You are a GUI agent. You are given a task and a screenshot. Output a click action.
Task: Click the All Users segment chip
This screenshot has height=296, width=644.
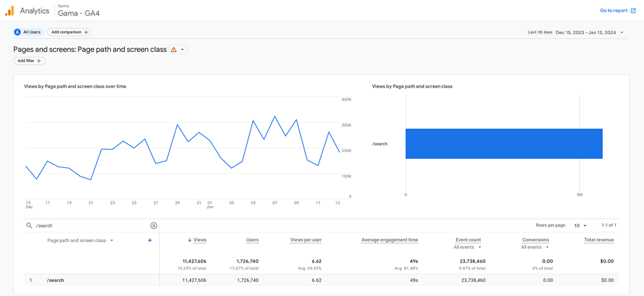point(28,32)
